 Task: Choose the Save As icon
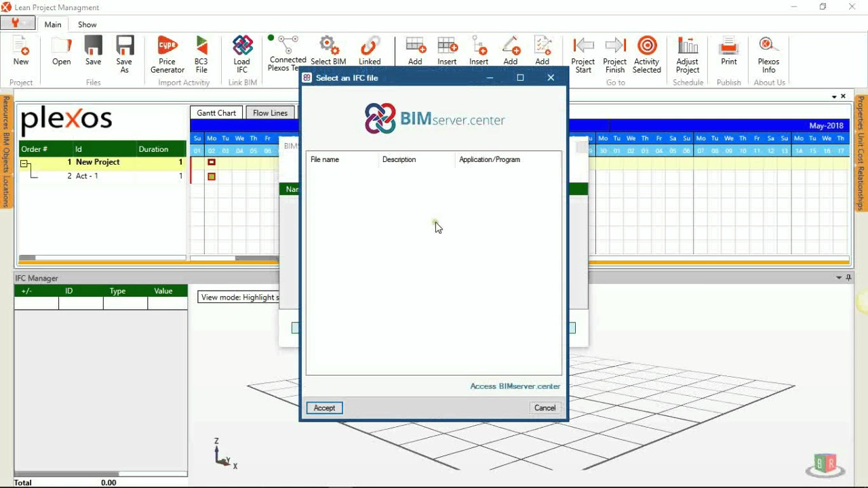point(125,46)
